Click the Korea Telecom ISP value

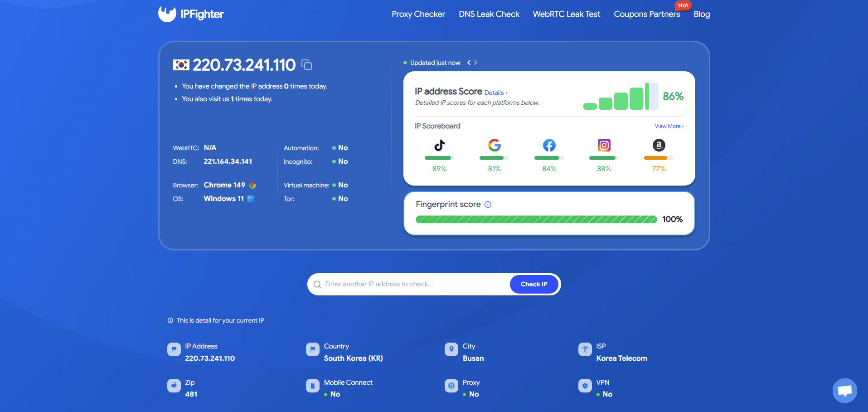pyautogui.click(x=622, y=358)
